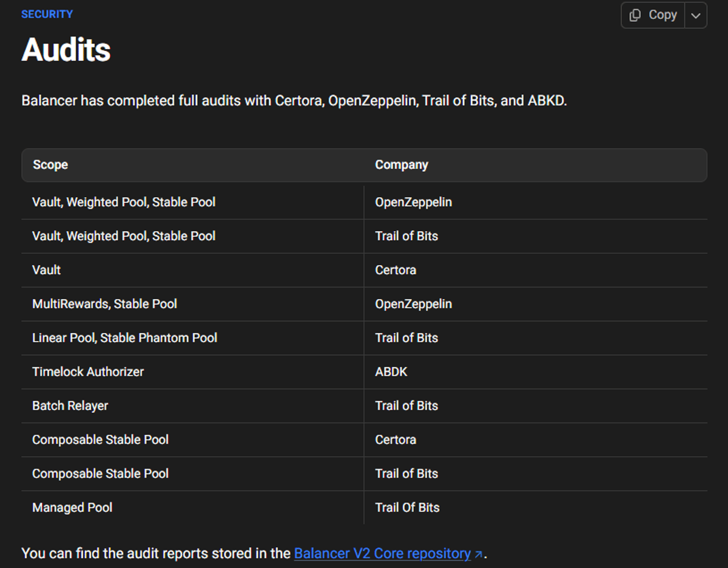Image resolution: width=728 pixels, height=568 pixels.
Task: Click the clipboard icon in Copy button
Action: point(635,15)
